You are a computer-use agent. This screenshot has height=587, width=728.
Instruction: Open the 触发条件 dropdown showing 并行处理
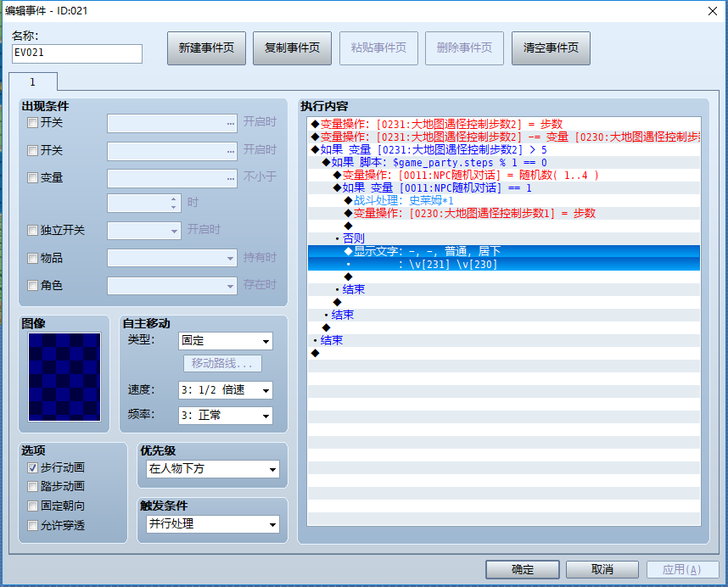213,524
